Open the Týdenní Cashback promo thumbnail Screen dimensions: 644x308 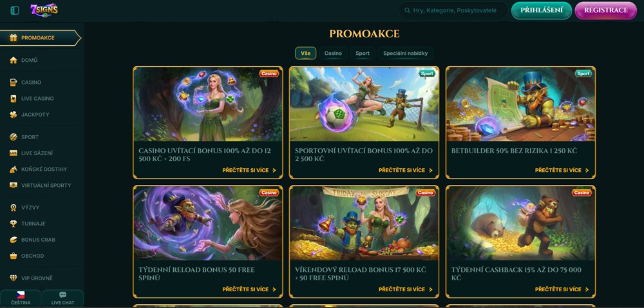pyautogui.click(x=520, y=224)
